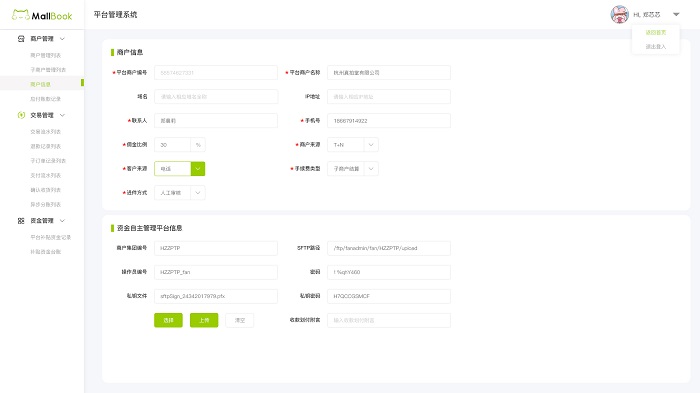Click the 域名 input field
700x393 pixels.
click(216, 97)
